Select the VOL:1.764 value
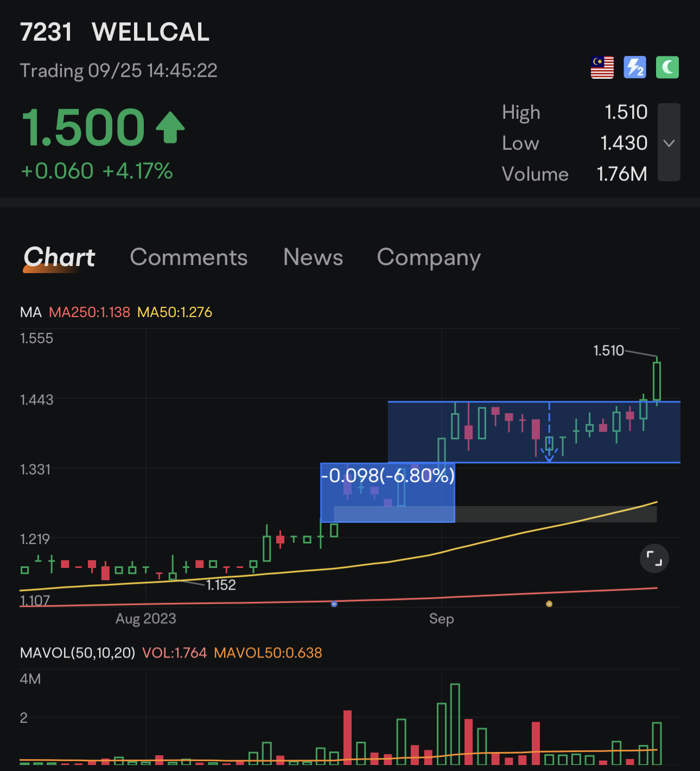This screenshot has height=771, width=700. (175, 653)
